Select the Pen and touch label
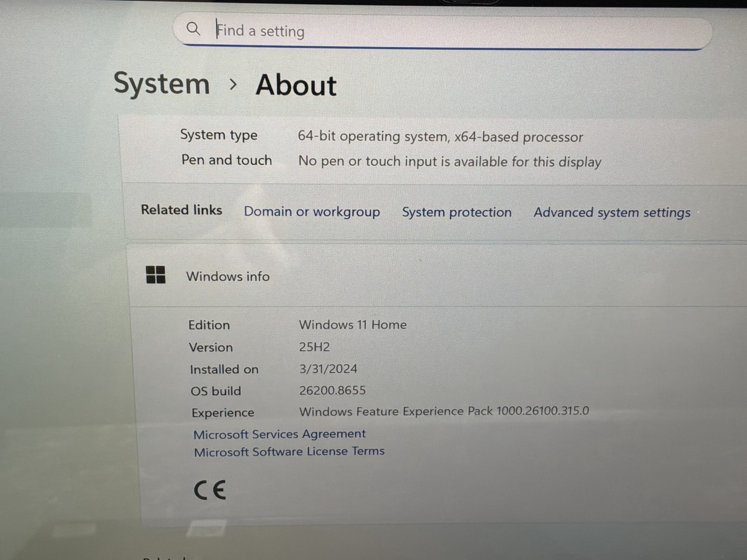This screenshot has width=747, height=560. coord(226,160)
